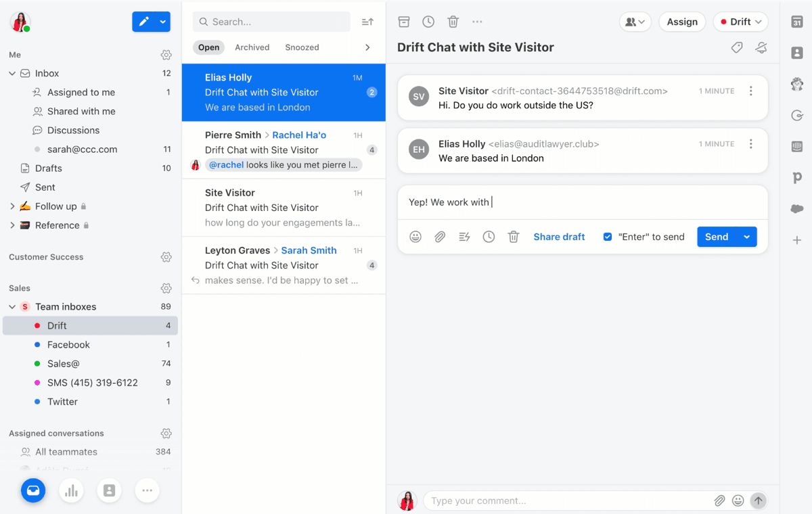The height and width of the screenshot is (514, 812).
Task: Expand the Follow up folder
Action: point(12,206)
